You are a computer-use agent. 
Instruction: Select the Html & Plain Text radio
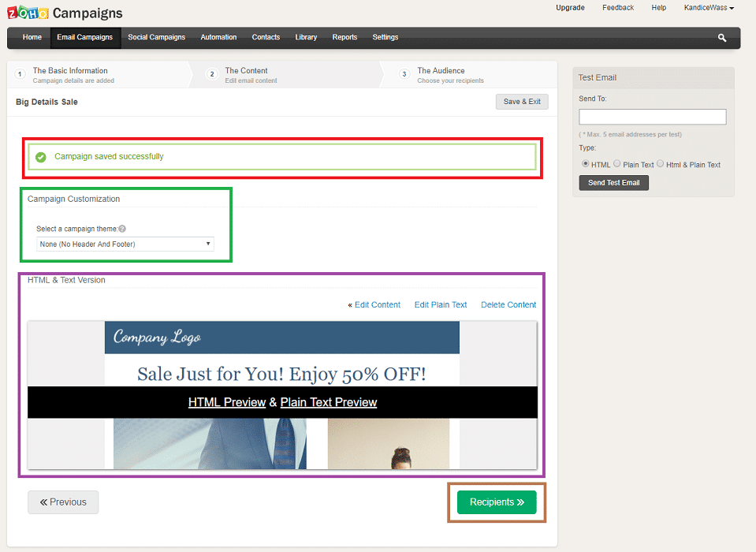pyautogui.click(x=660, y=164)
